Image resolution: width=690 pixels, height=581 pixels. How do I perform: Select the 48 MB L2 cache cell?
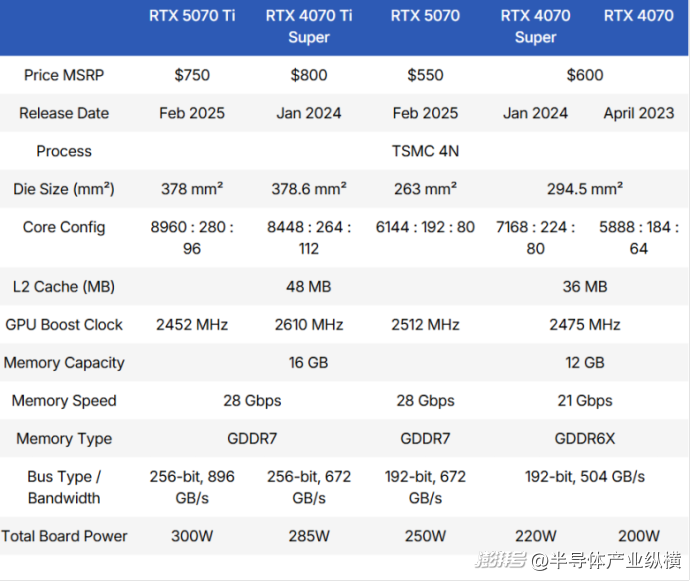point(309,287)
